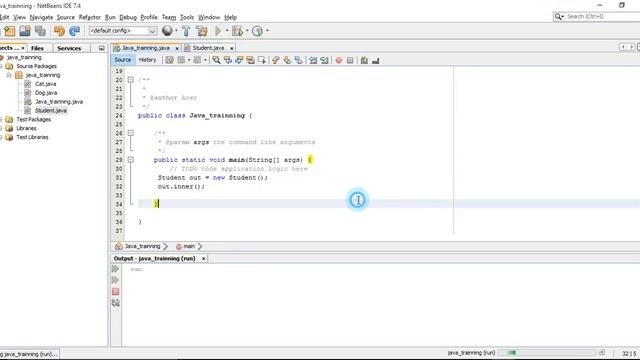Go to Previous Bookmark icon
This screenshot has height=360, width=640.
pos(276,60)
